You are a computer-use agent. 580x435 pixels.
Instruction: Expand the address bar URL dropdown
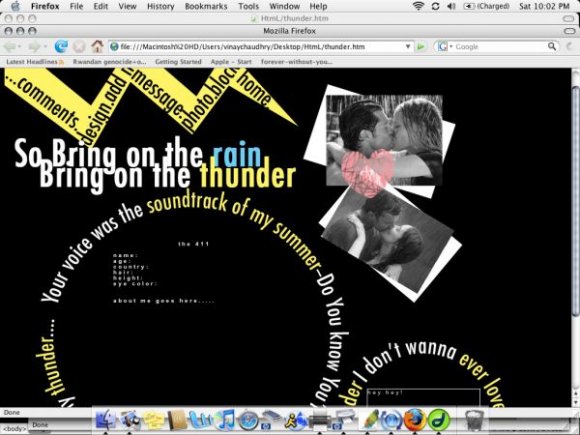(408, 47)
